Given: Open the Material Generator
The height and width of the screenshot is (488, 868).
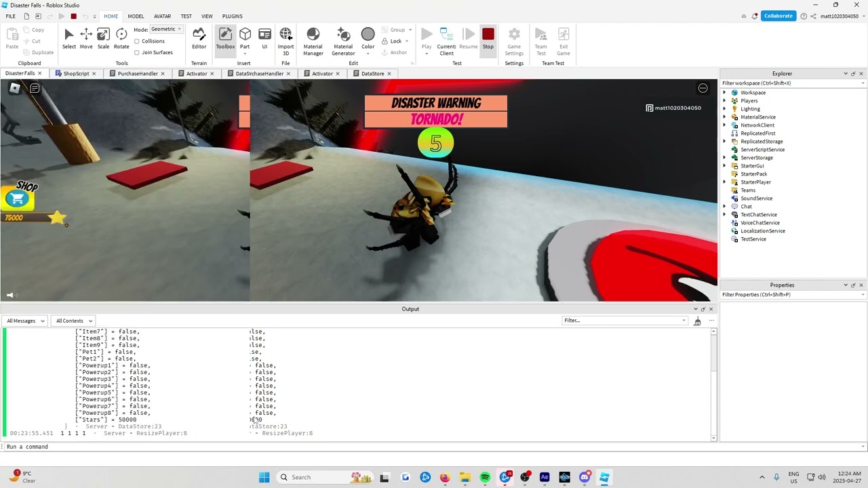Looking at the screenshot, I should (x=343, y=41).
